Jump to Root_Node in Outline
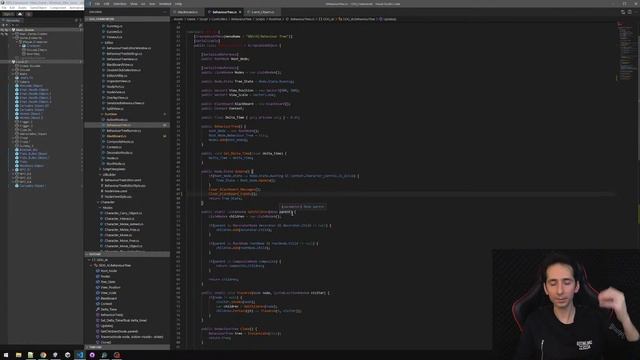The width and height of the screenshot is (640, 360). coord(108,271)
